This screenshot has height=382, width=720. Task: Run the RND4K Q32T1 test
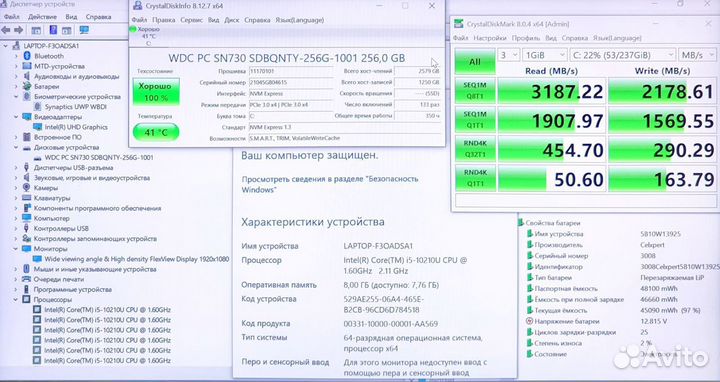475,150
